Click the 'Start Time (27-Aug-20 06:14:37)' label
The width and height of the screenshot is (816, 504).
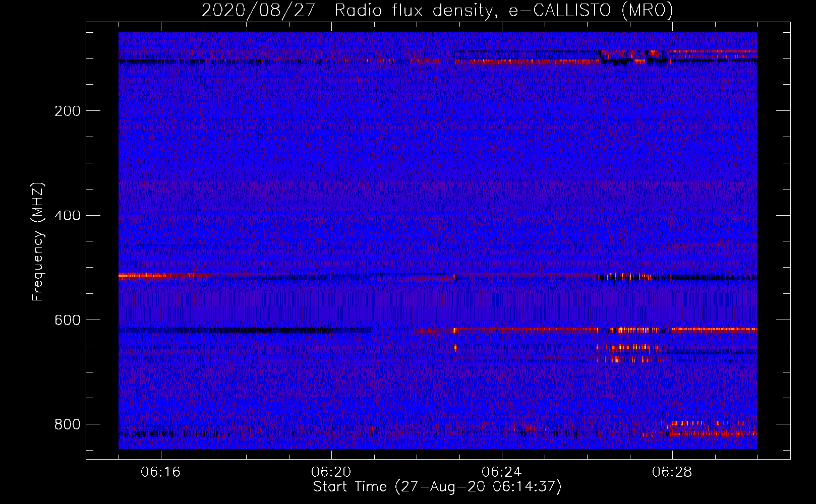pos(437,486)
